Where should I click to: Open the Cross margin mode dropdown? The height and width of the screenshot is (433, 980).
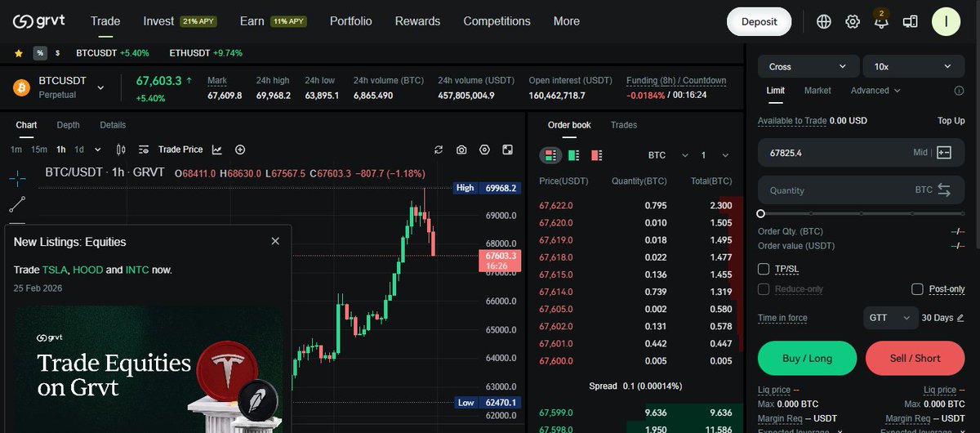pyautogui.click(x=808, y=66)
